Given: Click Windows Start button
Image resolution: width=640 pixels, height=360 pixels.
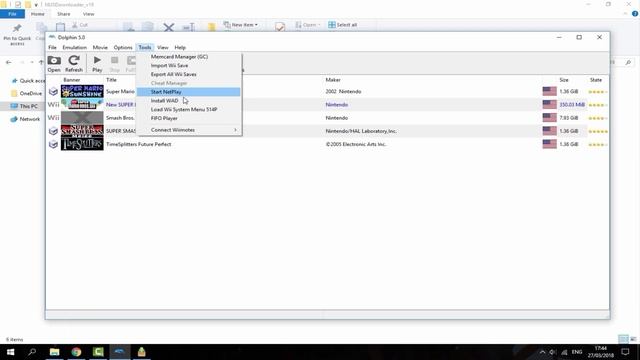Looking at the screenshot, I should click(11, 352).
